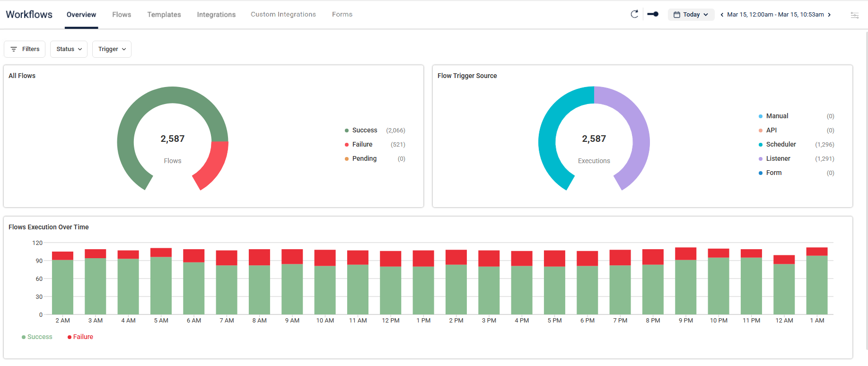Toggle Pending legend in All Flows
Screen dimensions: 868x366
click(375, 158)
